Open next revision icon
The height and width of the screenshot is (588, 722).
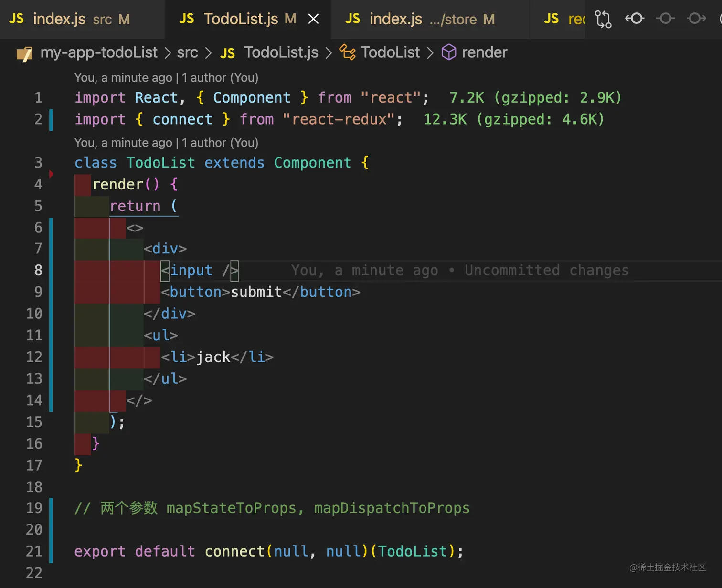(697, 19)
